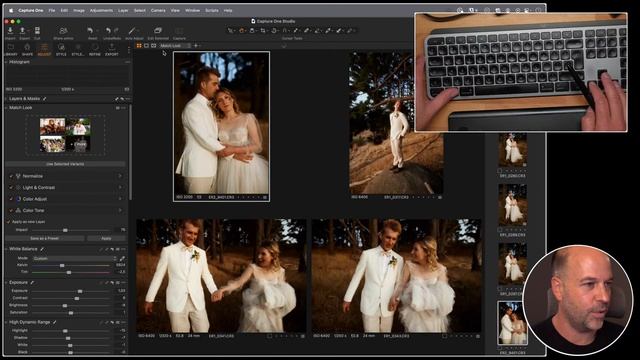Viewport: 640px width, 360px height.
Task: Click the Undo arrow in the toolbar
Action: (108, 31)
